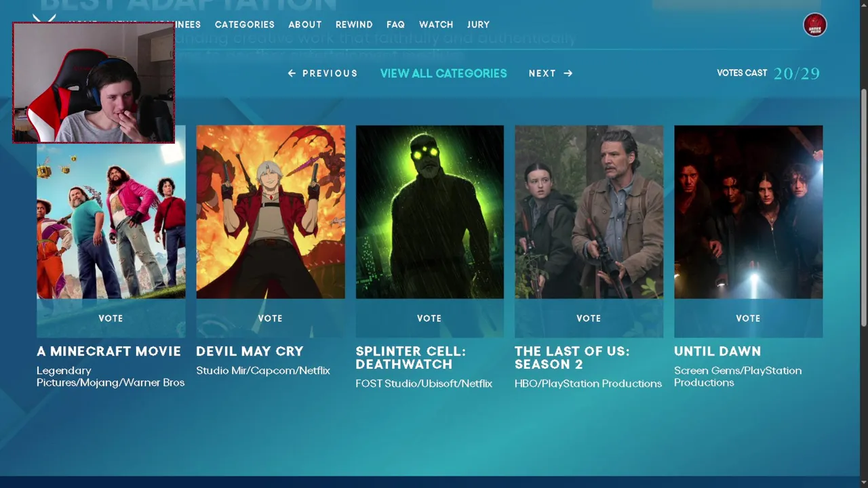Go to the Previous category
The image size is (868, 488).
(x=323, y=73)
